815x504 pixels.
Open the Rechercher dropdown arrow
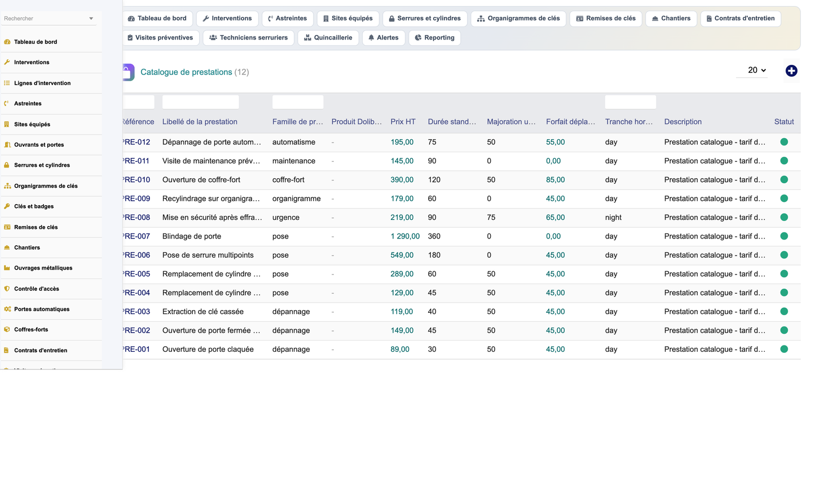pos(91,19)
